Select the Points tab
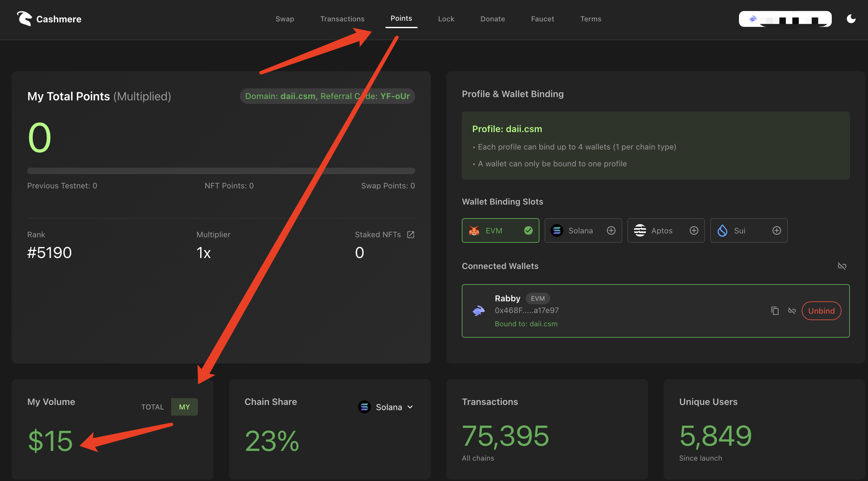This screenshot has width=868, height=481. 401,18
